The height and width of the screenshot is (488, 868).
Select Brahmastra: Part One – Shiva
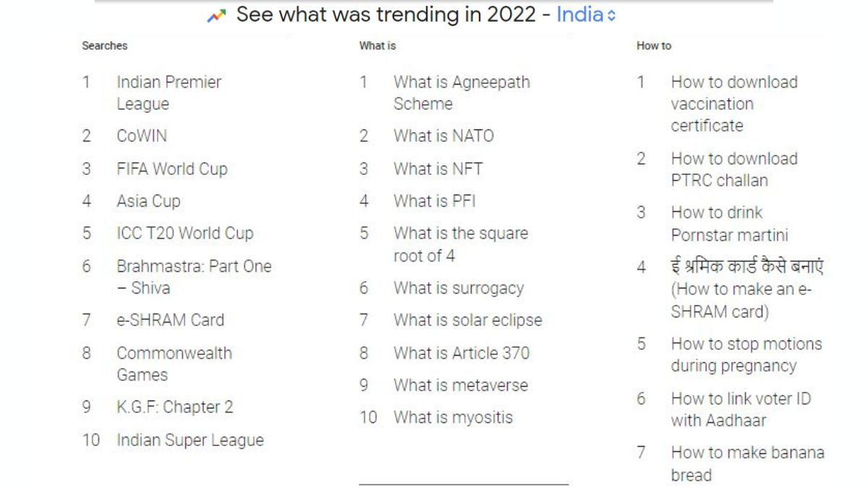click(193, 277)
